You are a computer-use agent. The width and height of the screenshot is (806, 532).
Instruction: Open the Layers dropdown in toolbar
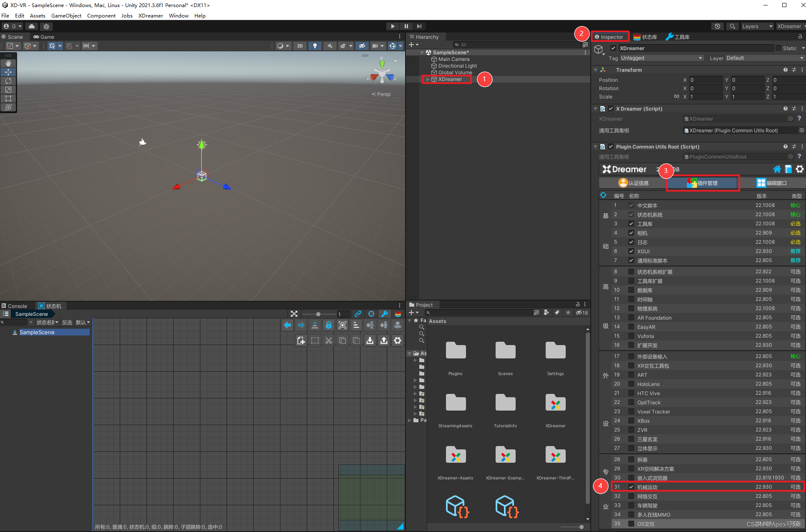[x=757, y=26]
